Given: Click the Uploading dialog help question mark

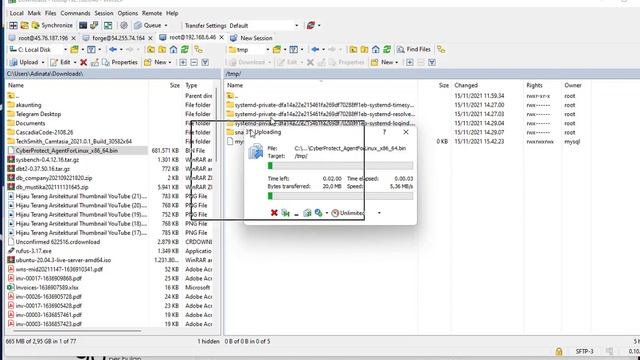Looking at the screenshot, I should pos(384,132).
